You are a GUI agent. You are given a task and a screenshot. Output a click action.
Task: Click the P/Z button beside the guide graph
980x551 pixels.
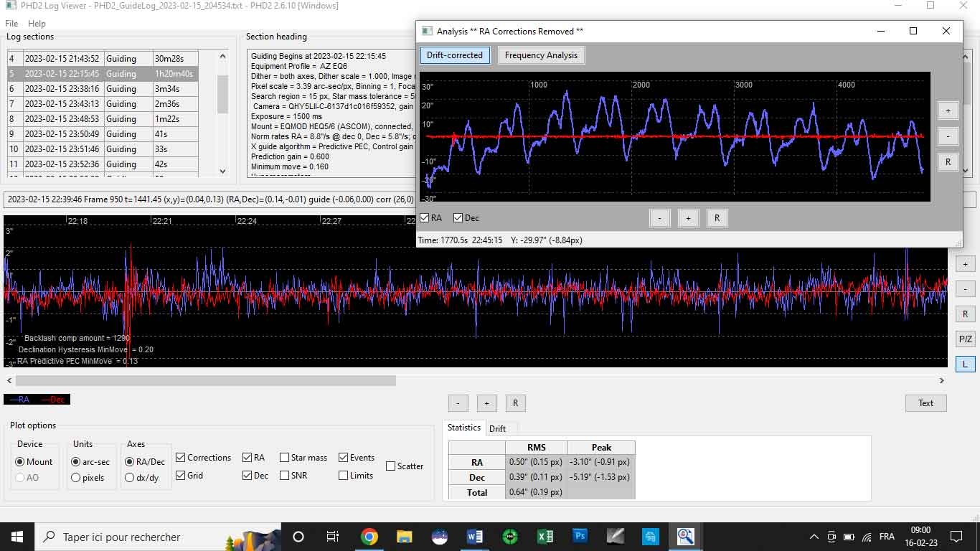[965, 339]
